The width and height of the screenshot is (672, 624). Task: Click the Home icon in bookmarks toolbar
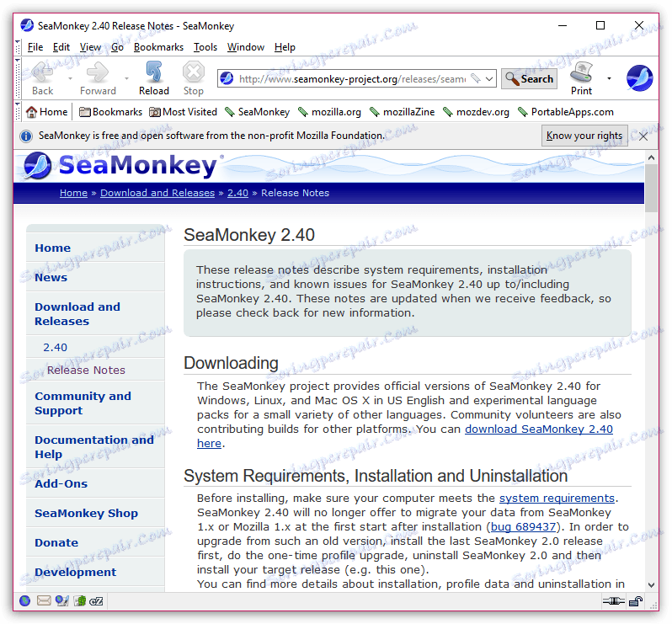46,112
